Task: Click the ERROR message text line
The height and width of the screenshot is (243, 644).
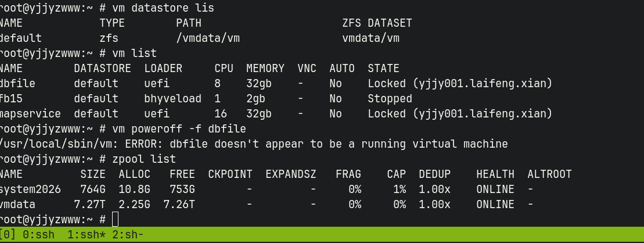Action: 254,144
